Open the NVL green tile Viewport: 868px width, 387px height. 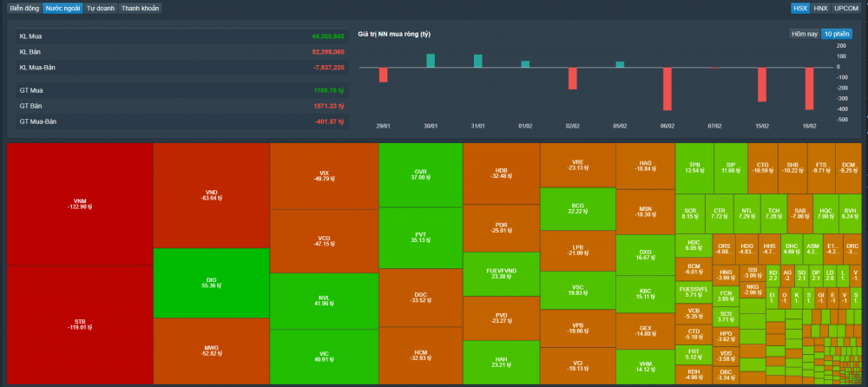click(324, 300)
